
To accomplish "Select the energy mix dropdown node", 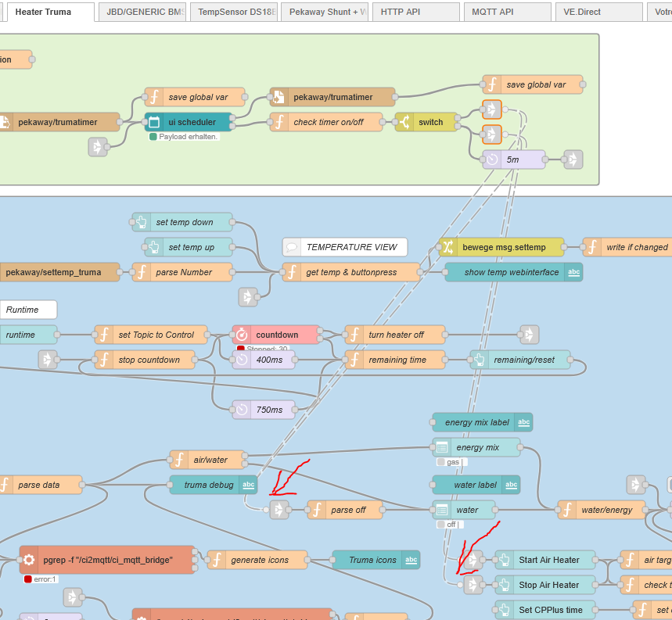I will [x=476, y=447].
